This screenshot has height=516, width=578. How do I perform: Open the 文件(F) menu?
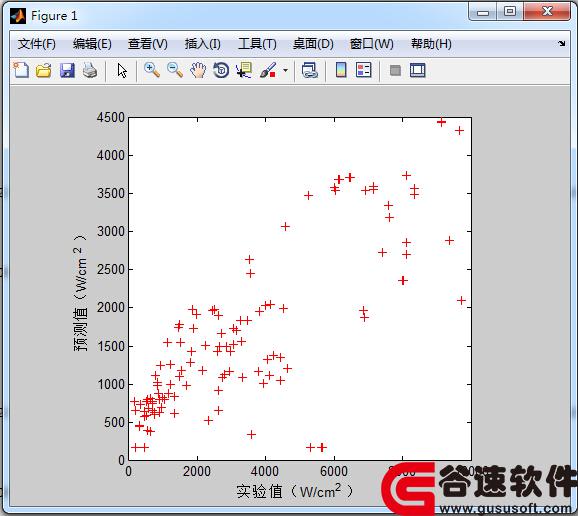click(36, 44)
